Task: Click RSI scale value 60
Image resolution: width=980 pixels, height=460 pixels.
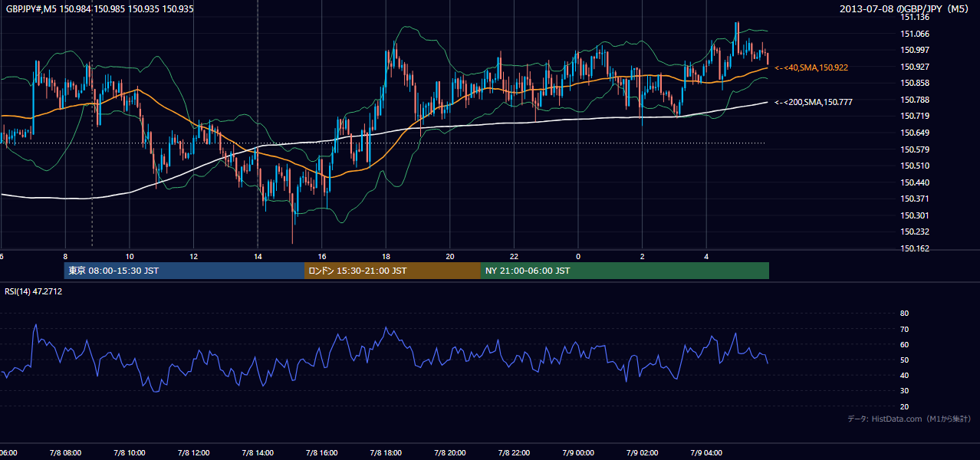Action: click(904, 345)
